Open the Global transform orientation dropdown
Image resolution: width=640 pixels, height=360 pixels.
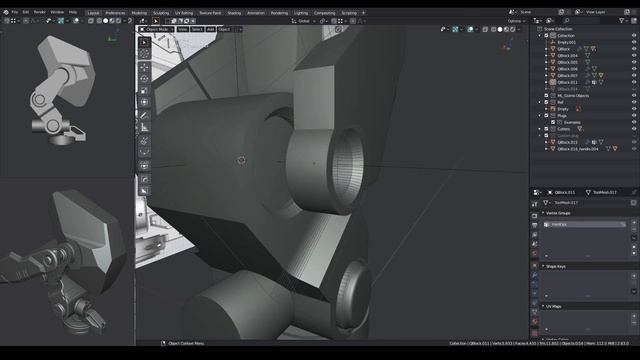[303, 21]
